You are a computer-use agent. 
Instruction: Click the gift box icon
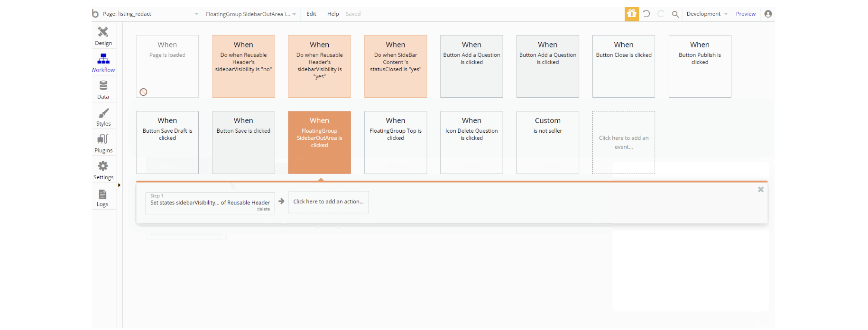[x=631, y=14]
